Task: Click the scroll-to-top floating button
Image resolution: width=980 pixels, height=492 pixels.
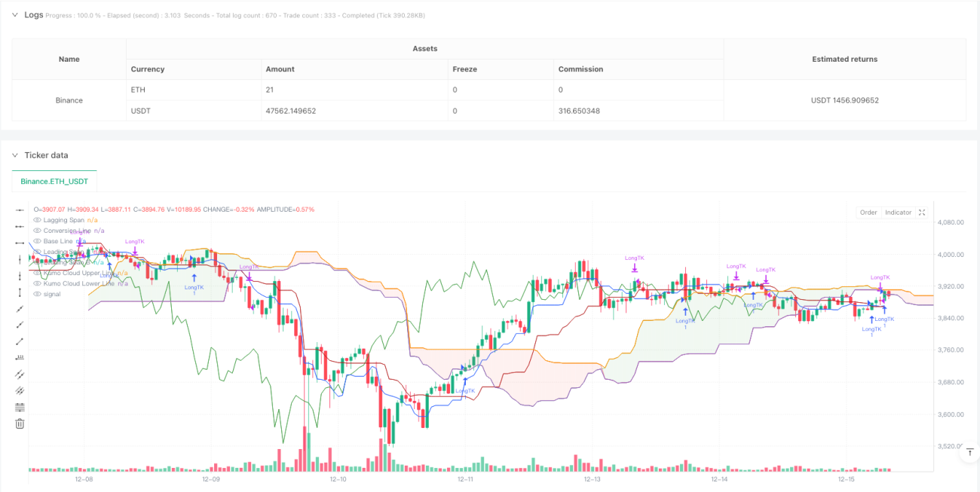Action: [969, 451]
